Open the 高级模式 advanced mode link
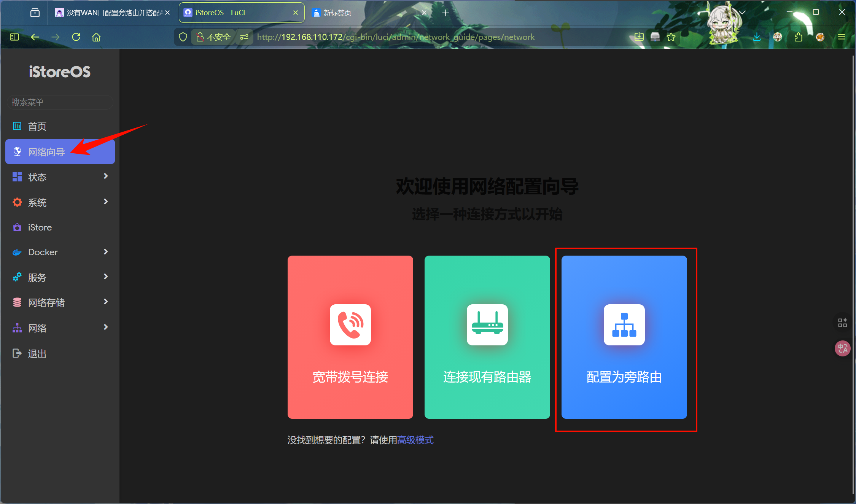 coord(415,440)
